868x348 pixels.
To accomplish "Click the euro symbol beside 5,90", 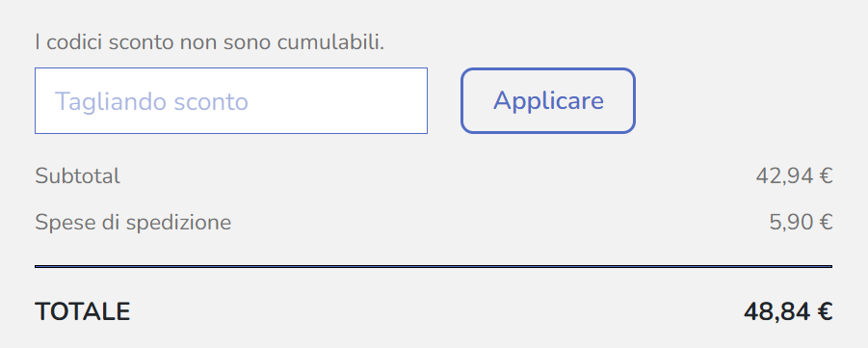I will (826, 223).
